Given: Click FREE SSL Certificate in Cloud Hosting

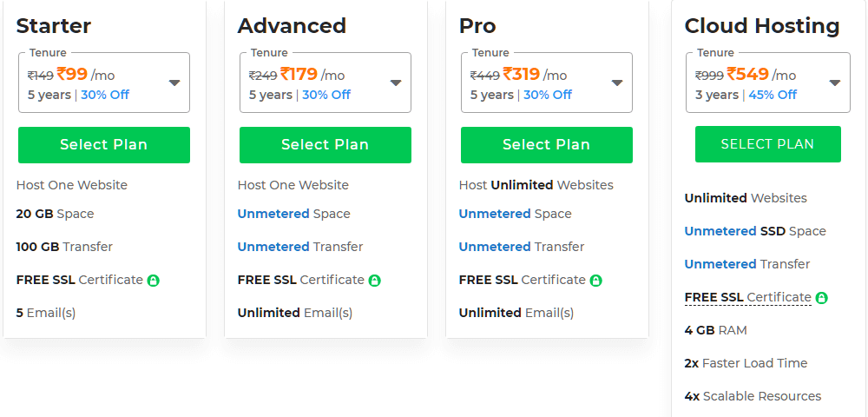Looking at the screenshot, I should [748, 297].
